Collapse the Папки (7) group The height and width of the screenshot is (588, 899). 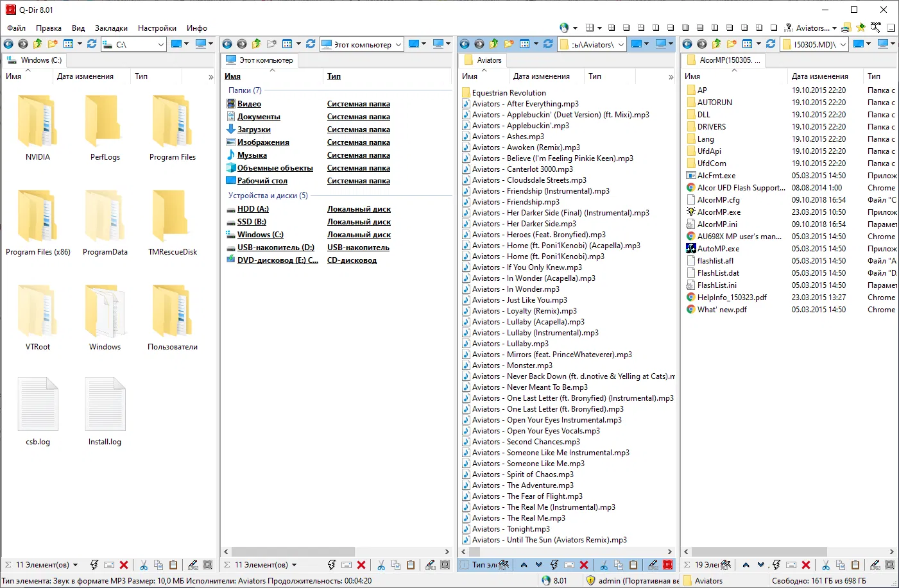(244, 90)
